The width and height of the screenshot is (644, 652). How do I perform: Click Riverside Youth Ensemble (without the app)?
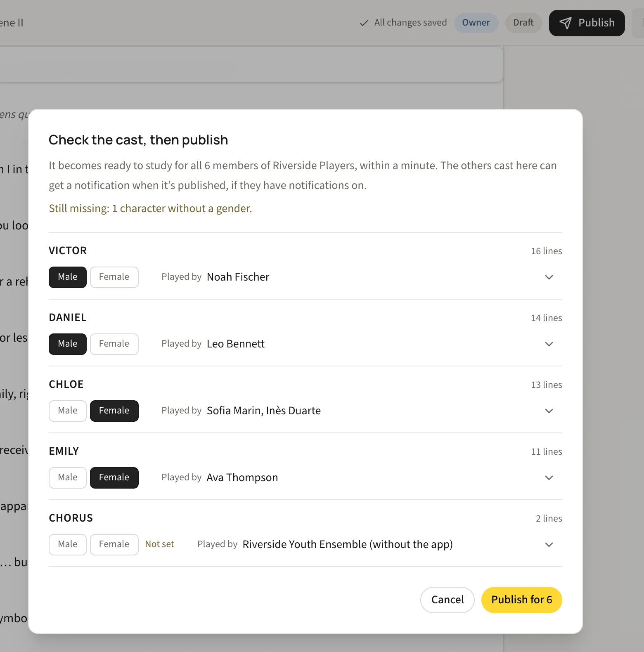click(348, 544)
